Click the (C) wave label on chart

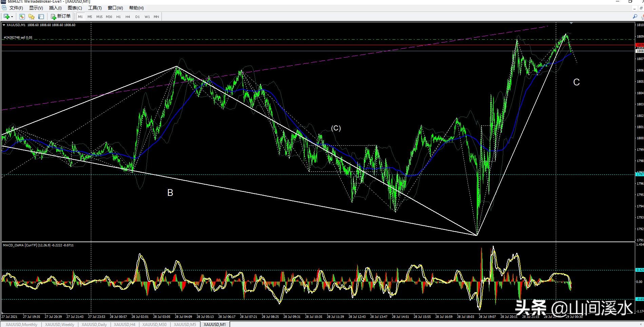point(336,128)
